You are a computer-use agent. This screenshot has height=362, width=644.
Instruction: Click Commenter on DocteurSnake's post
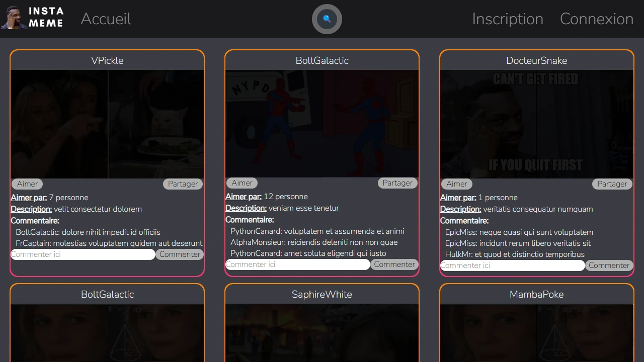coord(609,265)
